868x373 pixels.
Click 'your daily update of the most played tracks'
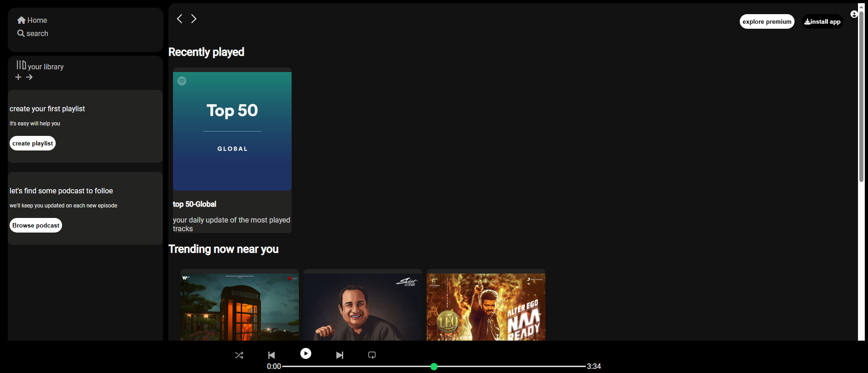click(231, 224)
